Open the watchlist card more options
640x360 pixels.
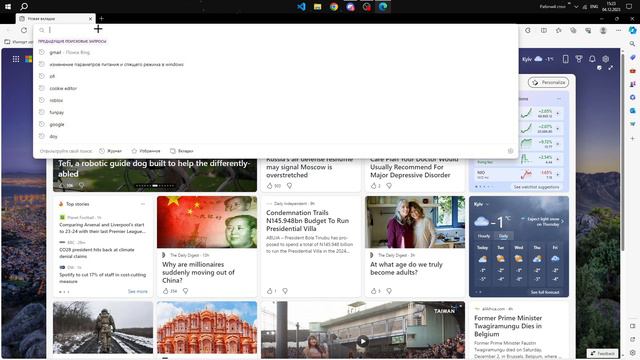pos(559,99)
